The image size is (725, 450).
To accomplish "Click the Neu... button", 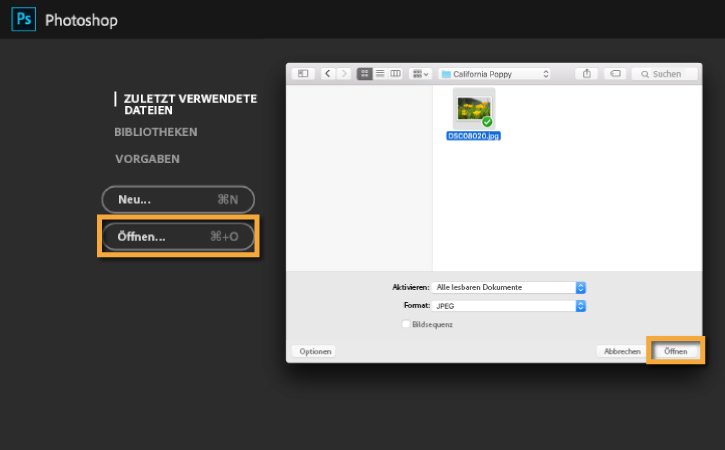I will point(178,200).
